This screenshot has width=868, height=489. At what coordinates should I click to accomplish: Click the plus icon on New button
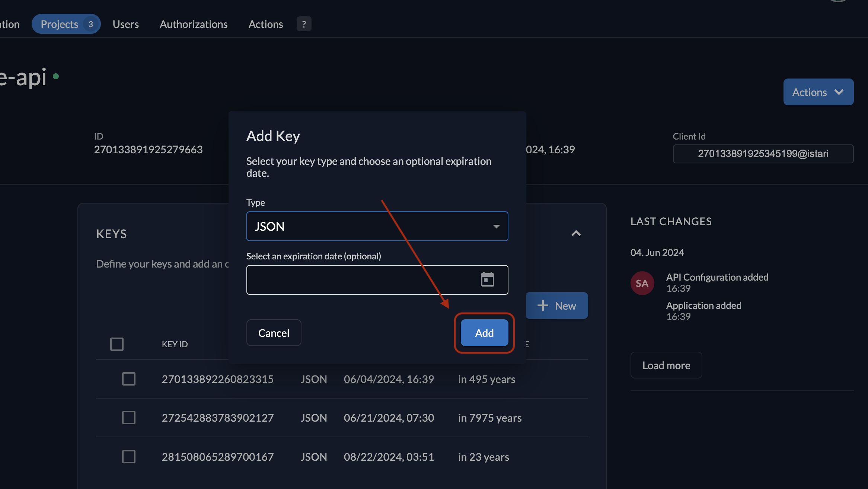[x=543, y=306]
